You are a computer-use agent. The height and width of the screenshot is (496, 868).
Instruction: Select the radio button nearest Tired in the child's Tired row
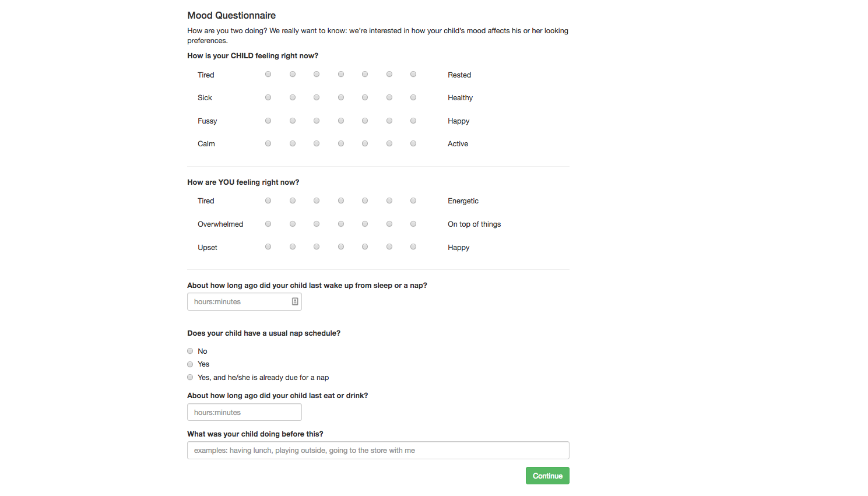(x=268, y=74)
